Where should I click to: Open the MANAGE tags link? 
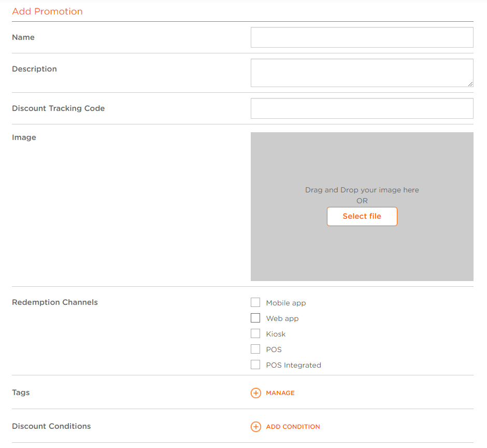[280, 393]
